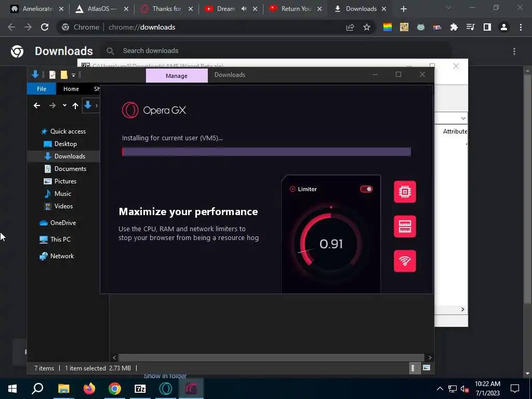Image resolution: width=532 pixels, height=399 pixels.
Task: Switch to the Thanks for Opera tab
Action: (x=166, y=9)
